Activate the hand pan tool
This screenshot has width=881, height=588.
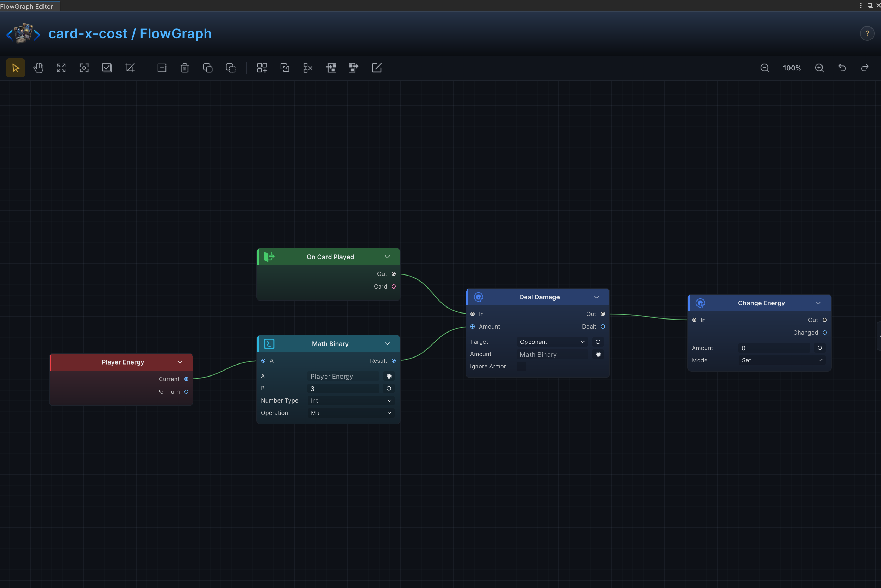point(38,68)
